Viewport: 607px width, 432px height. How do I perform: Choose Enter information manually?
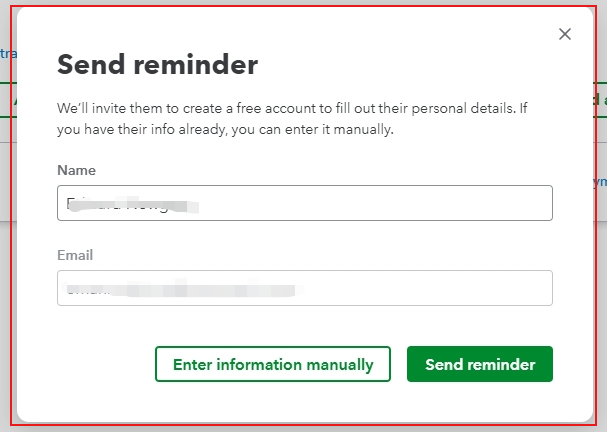pyautogui.click(x=273, y=364)
